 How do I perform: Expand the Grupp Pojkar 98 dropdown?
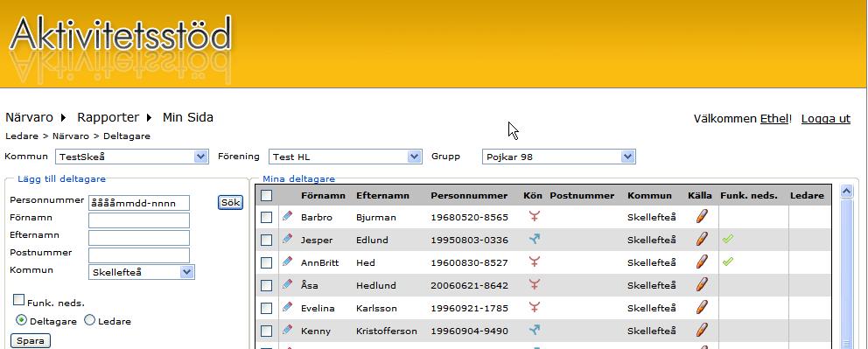[558, 157]
